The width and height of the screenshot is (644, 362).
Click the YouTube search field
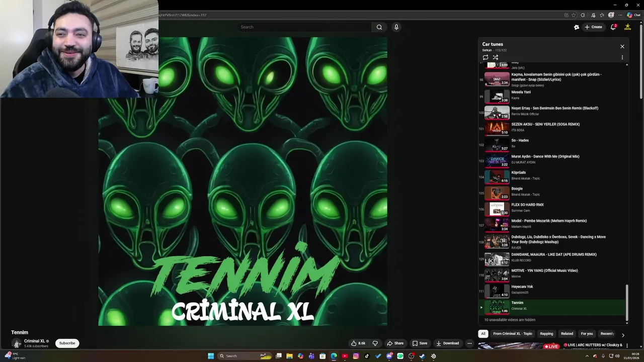tap(304, 27)
